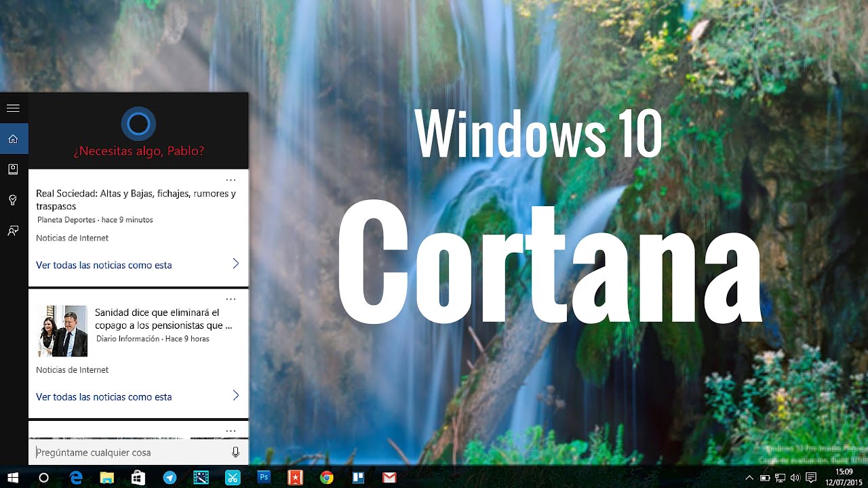This screenshot has width=868, height=488.
Task: Activate the microphone in Cortana search box
Action: [235, 452]
